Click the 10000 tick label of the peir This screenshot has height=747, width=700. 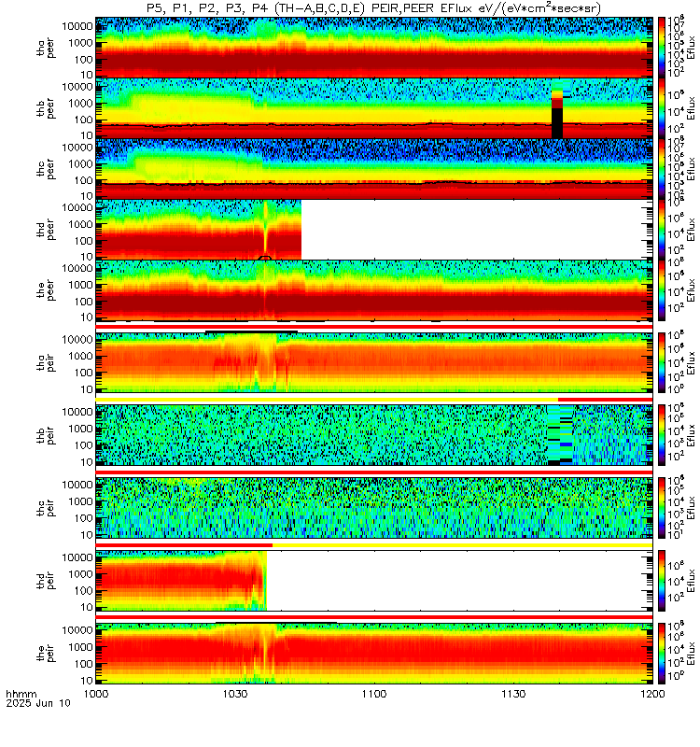point(77,630)
